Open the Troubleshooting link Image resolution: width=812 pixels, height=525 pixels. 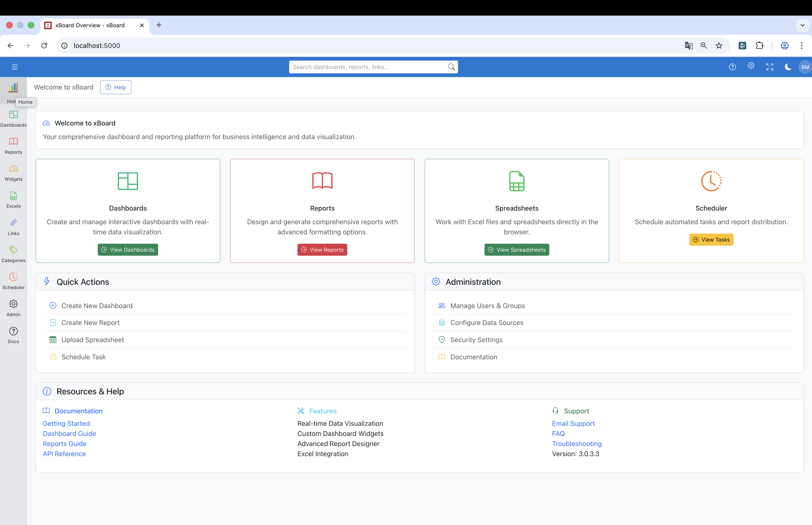point(577,443)
